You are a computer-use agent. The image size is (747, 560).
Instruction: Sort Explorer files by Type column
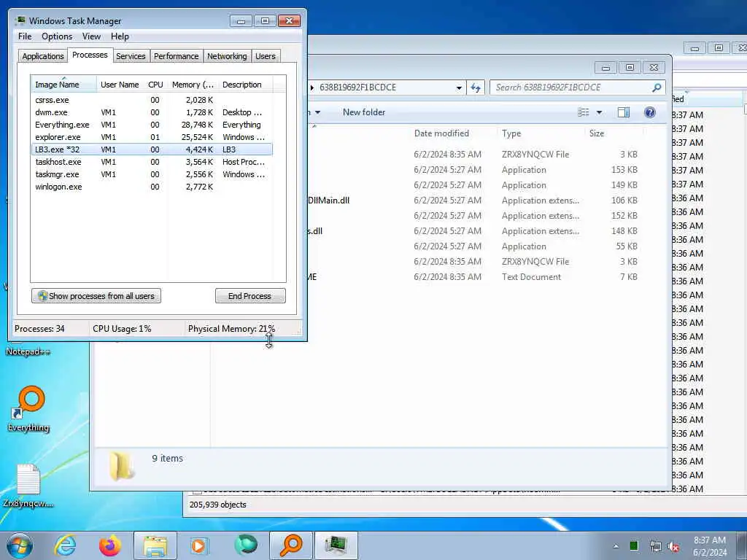coord(511,133)
